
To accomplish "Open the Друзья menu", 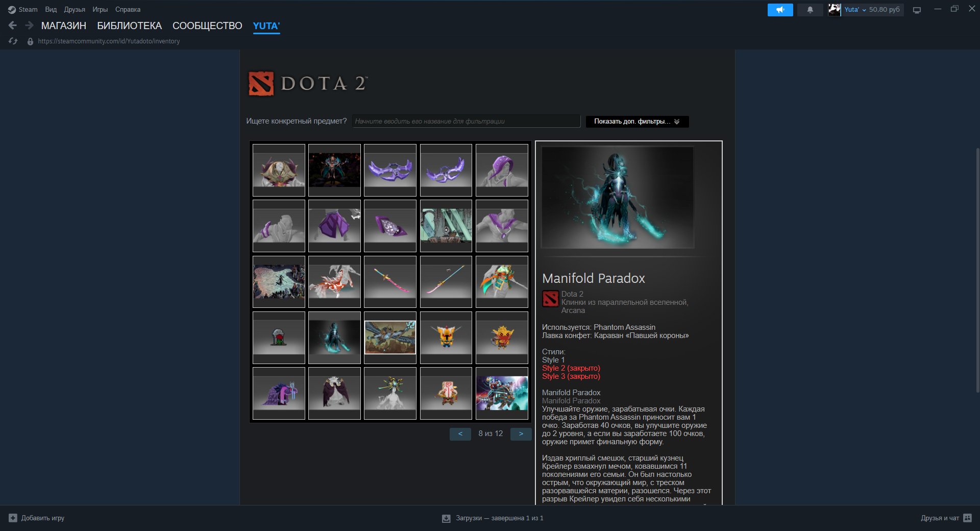I will [75, 10].
